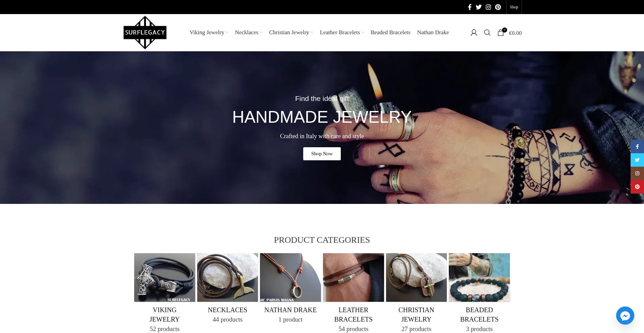The width and height of the screenshot is (644, 333).
Task: Click the red Pinterest side share button
Action: click(x=637, y=187)
